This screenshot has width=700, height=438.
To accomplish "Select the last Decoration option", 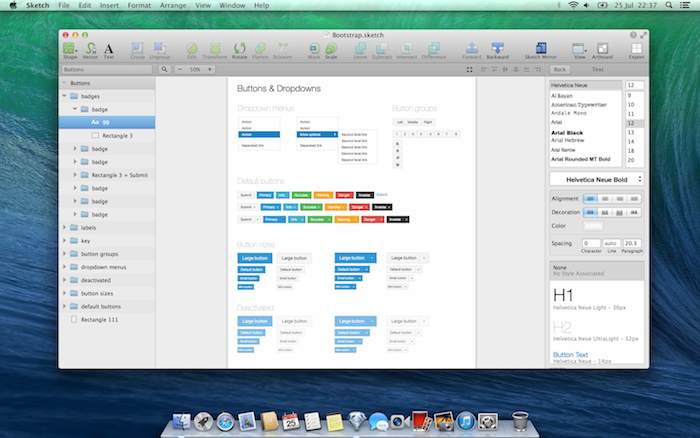I will (634, 212).
